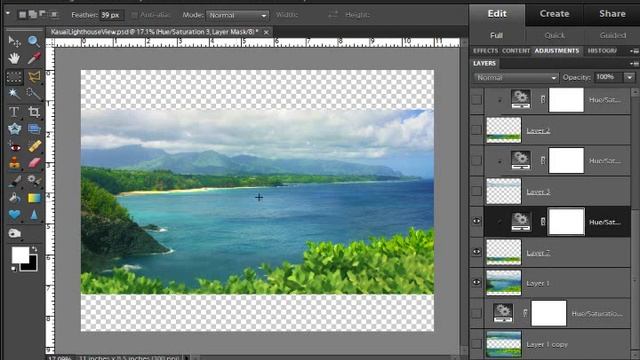Image resolution: width=640 pixels, height=360 pixels.
Task: Click the Intersect with Selection mode icon
Action: pos(53,15)
